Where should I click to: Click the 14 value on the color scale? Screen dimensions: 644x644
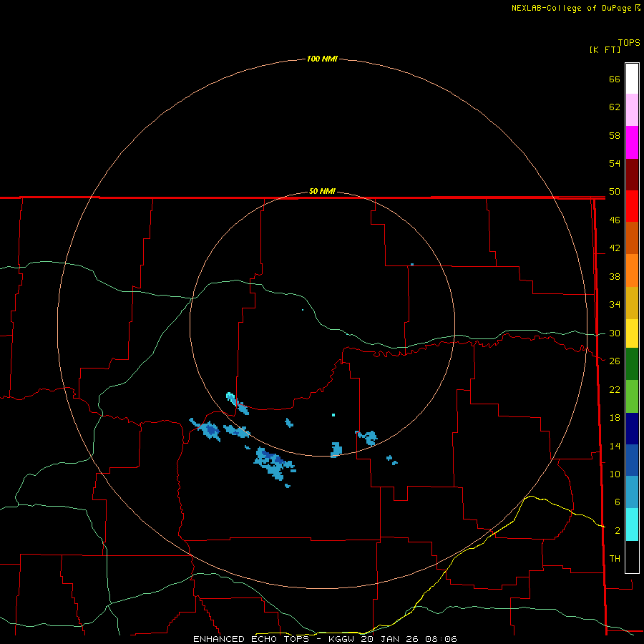pos(615,446)
